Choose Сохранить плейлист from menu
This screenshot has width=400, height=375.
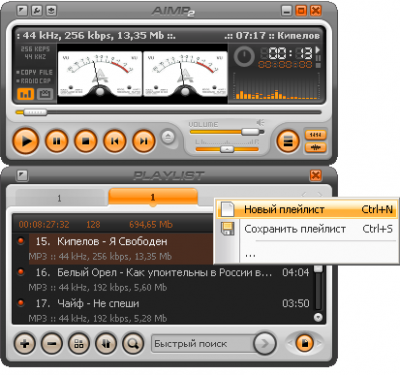pos(307,229)
